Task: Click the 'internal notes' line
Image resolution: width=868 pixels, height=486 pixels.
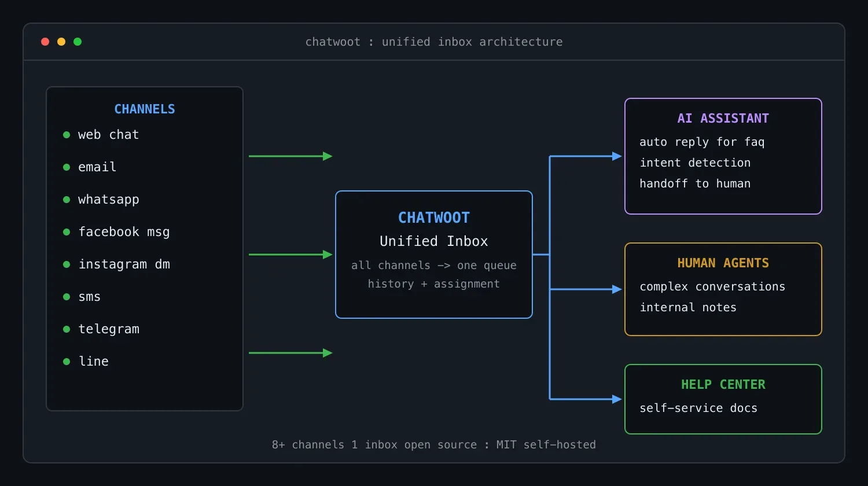Action: click(x=688, y=308)
